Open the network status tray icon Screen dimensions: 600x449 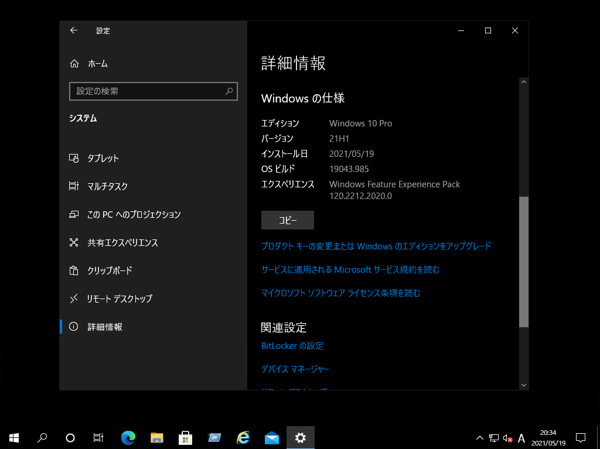494,438
